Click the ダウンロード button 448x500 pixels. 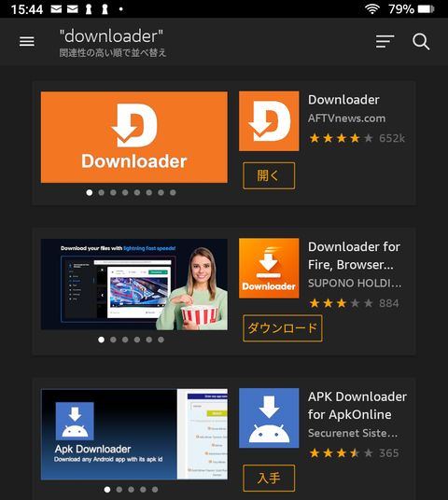pyautogui.click(x=283, y=328)
